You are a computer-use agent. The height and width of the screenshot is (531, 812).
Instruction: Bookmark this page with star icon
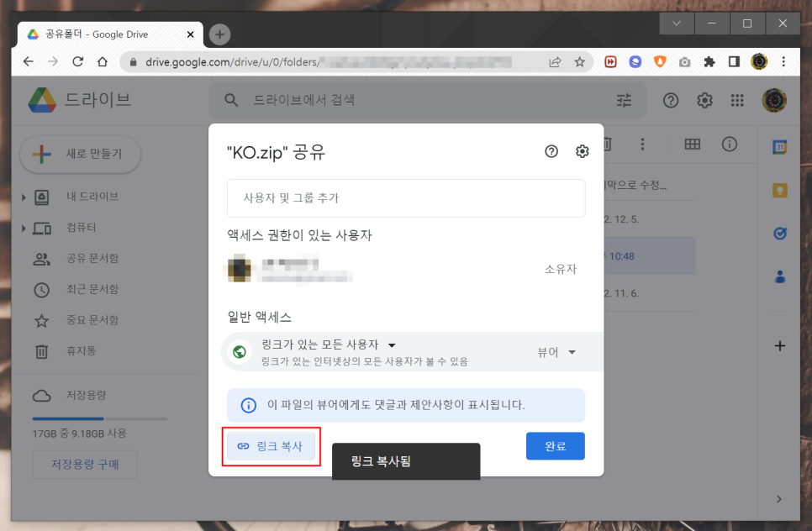pyautogui.click(x=579, y=62)
